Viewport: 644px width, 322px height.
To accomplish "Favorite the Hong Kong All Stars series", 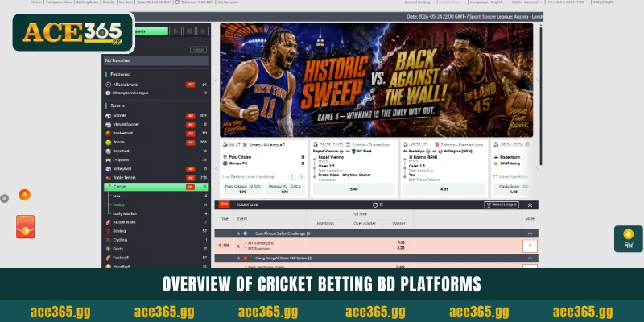I will [x=238, y=258].
